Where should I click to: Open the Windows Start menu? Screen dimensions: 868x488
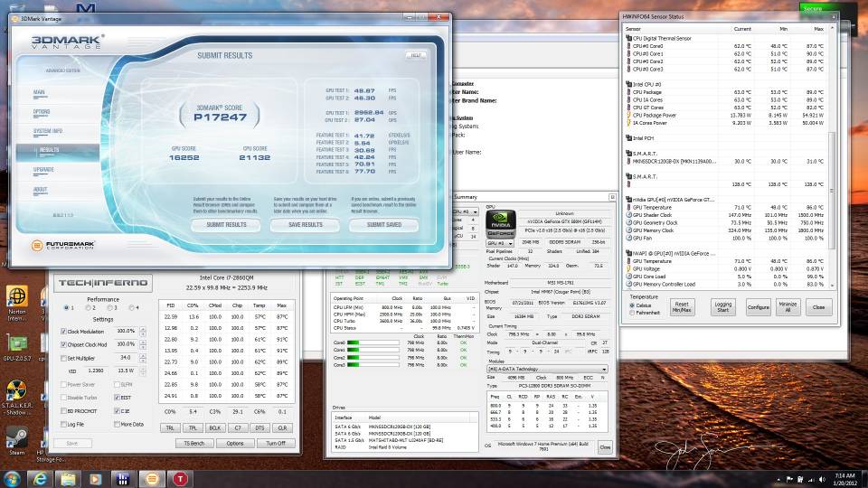click(x=12, y=479)
